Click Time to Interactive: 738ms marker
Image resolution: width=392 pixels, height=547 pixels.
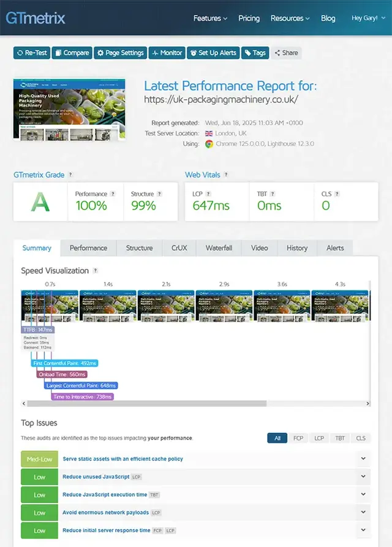tap(82, 397)
